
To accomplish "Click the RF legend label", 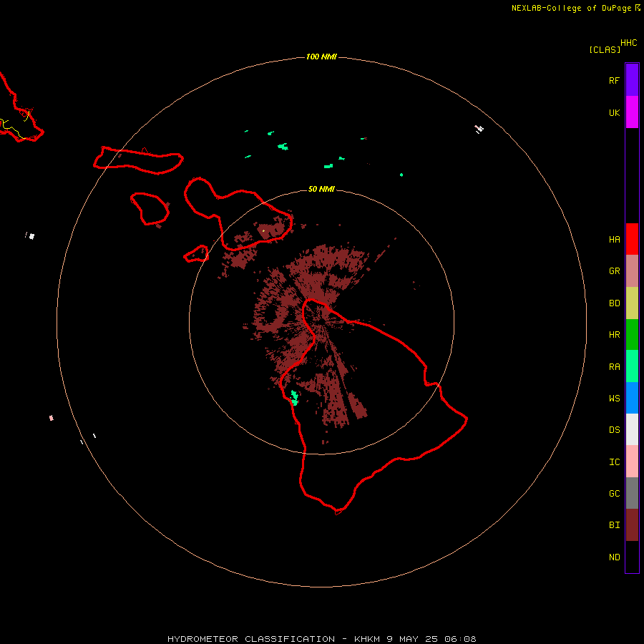I will coord(615,80).
